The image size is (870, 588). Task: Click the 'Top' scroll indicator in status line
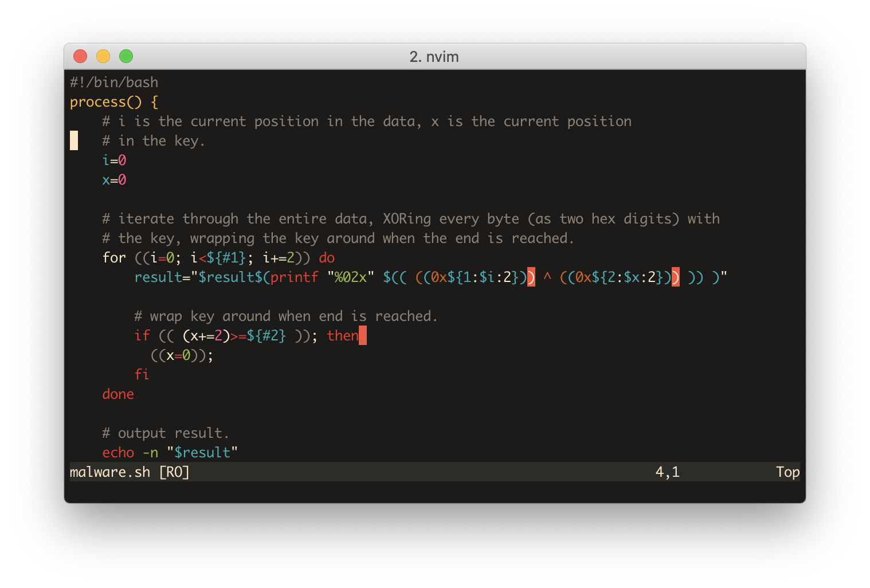click(788, 472)
